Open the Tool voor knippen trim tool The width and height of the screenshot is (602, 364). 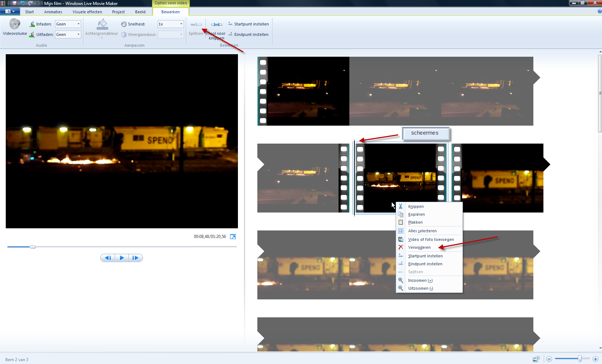[x=217, y=25]
